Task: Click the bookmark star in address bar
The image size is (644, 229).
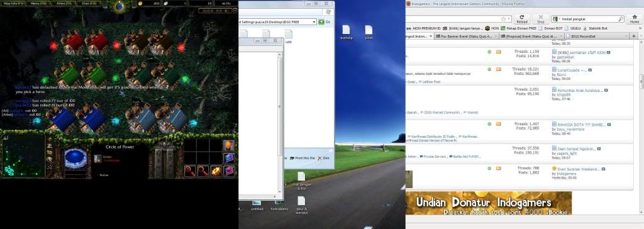Action: (504, 19)
